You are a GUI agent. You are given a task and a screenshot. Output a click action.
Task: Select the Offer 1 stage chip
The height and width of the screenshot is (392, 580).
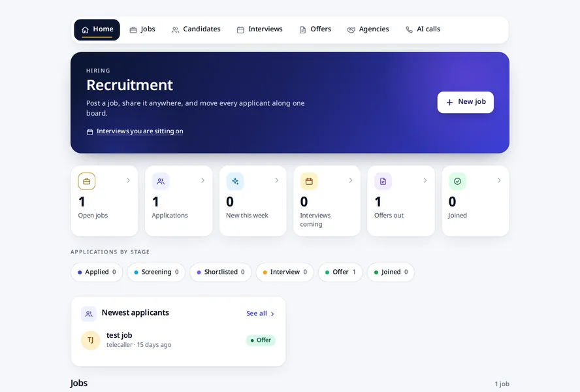pos(340,272)
